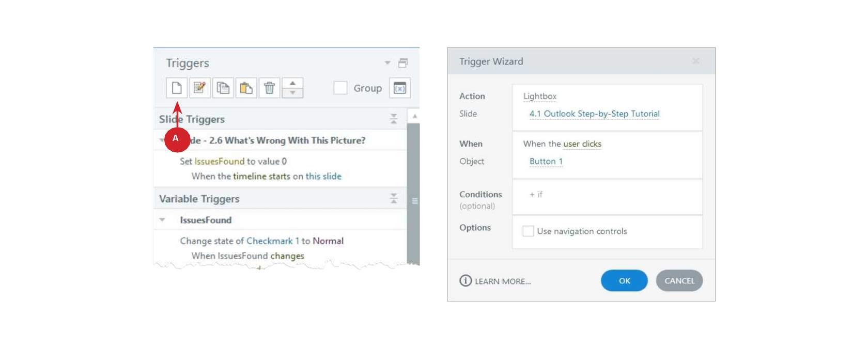Add a condition with + if

[536, 194]
